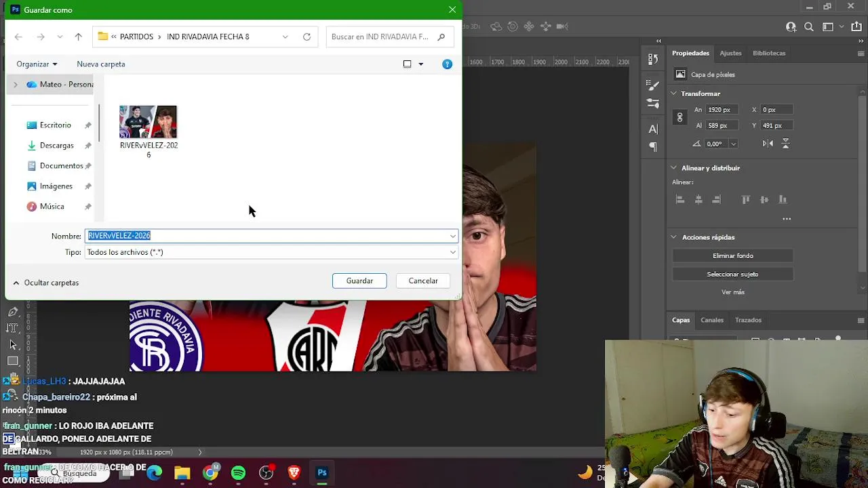Image resolution: width=868 pixels, height=488 pixels.
Task: Click the 3D orbit camera icon
Action: [496, 26]
